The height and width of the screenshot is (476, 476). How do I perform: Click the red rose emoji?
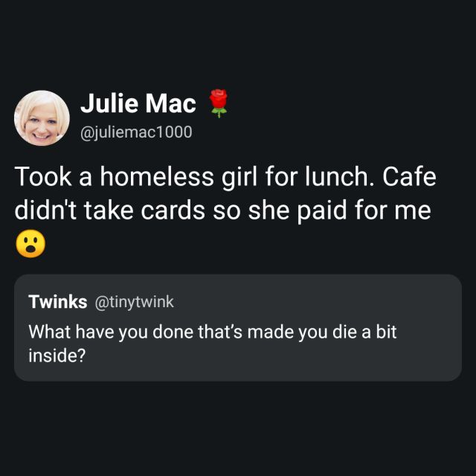pyautogui.click(x=219, y=104)
